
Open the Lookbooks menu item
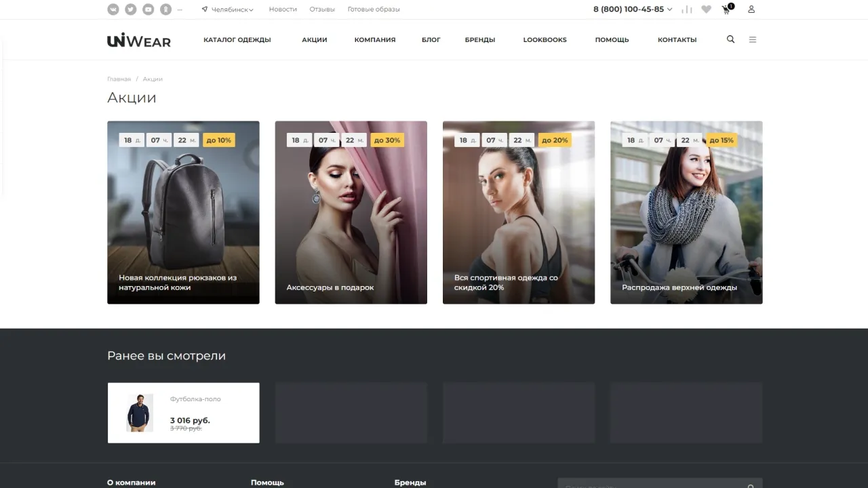545,40
